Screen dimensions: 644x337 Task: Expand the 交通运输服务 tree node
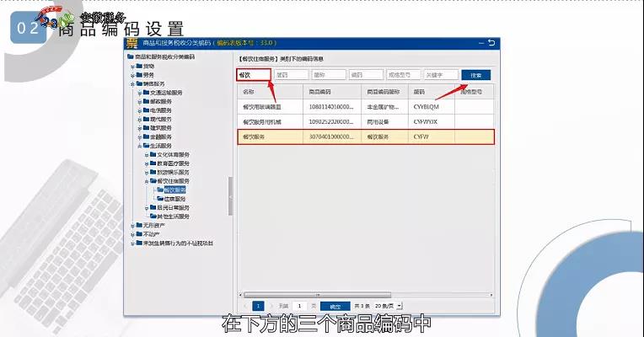pos(140,94)
